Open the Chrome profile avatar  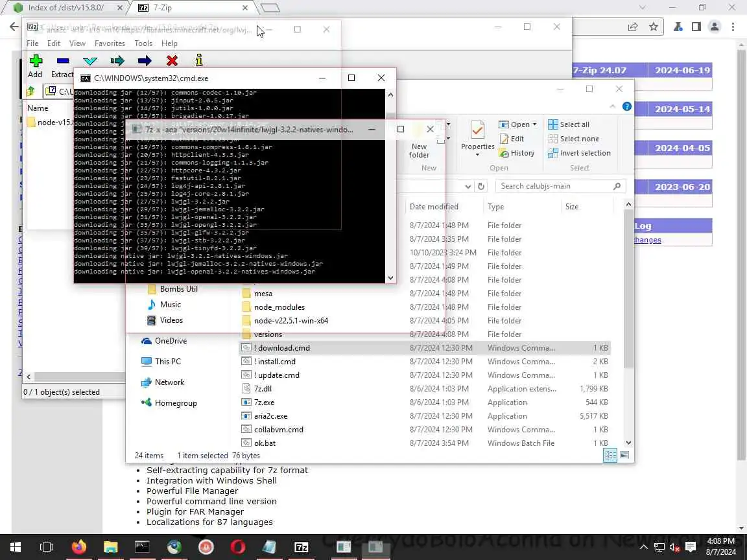(x=714, y=27)
